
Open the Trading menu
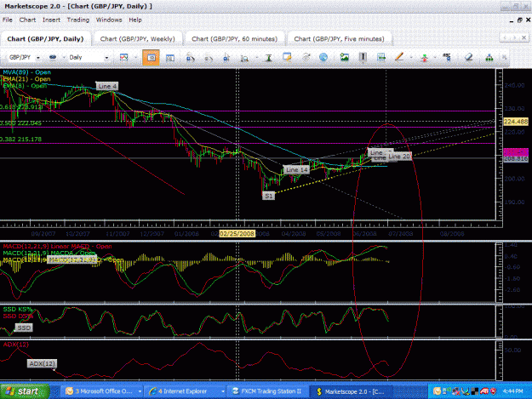tap(78, 20)
